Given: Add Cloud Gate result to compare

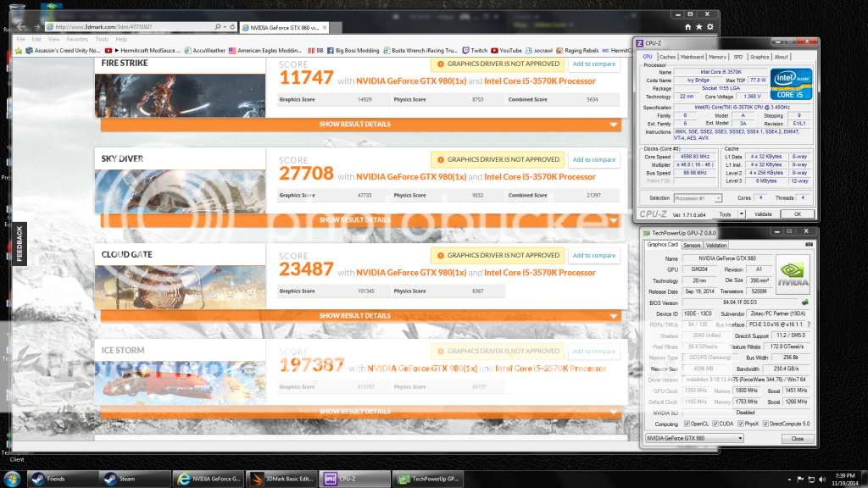Looking at the screenshot, I should click(x=594, y=256).
